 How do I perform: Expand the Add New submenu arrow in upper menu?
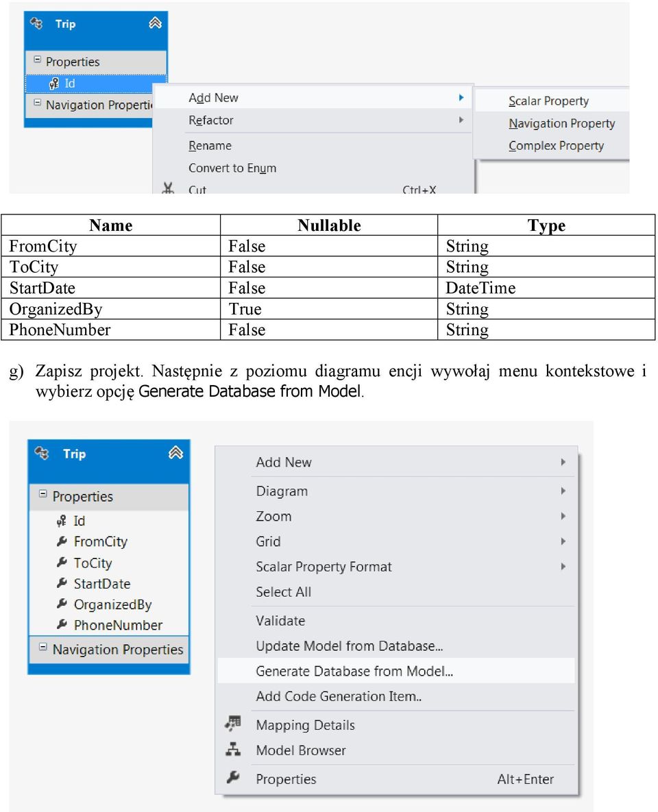click(461, 97)
